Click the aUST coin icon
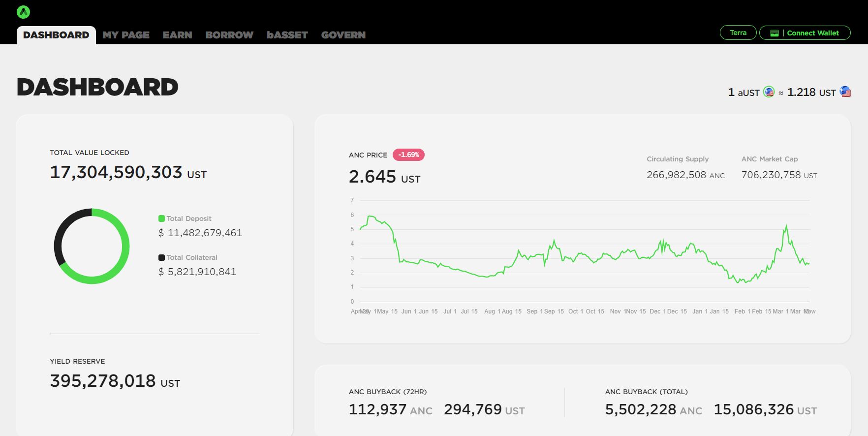The image size is (868, 436). (x=769, y=92)
